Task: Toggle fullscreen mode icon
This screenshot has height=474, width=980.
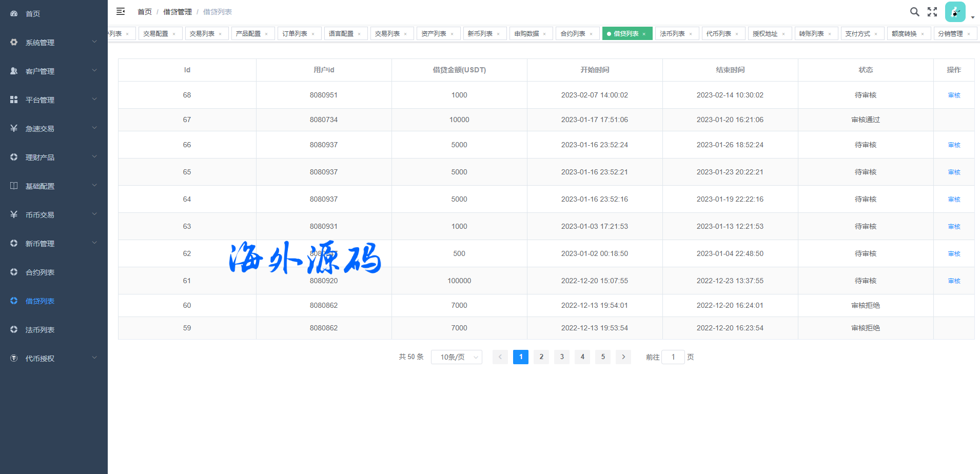Action: [x=932, y=12]
